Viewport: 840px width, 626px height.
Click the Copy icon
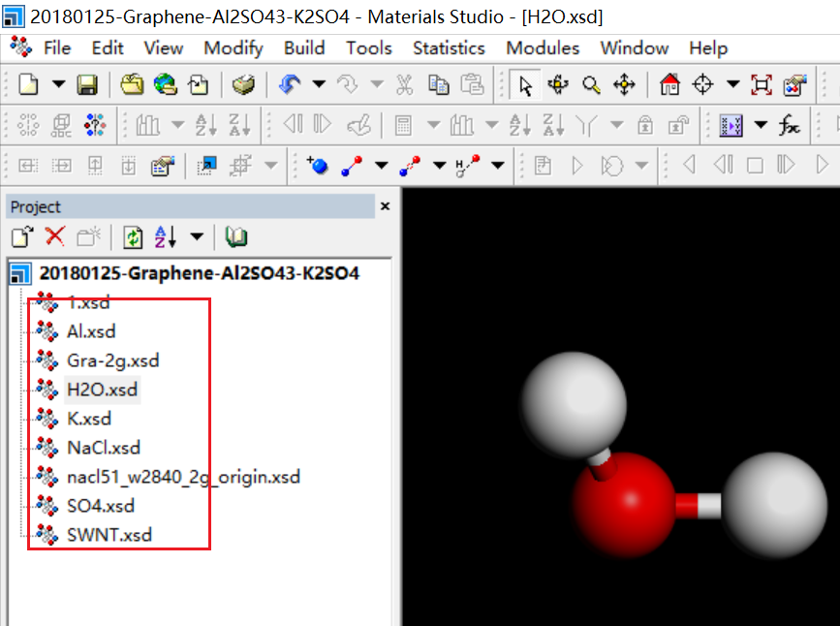tap(438, 84)
